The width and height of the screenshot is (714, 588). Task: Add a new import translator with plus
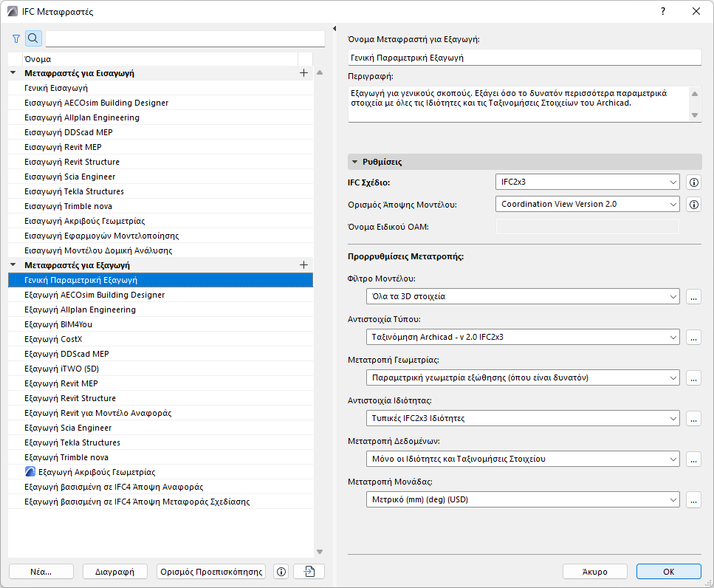point(303,73)
